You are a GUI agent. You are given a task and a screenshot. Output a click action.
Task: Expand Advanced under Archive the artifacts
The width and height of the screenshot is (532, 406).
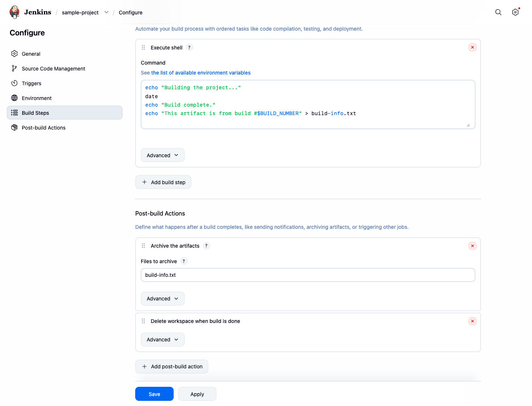click(163, 299)
